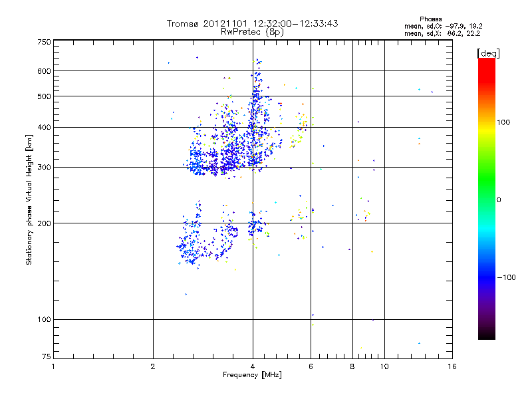Click the '1' x-axis tick label
The image size is (532, 399).
[x=53, y=366]
